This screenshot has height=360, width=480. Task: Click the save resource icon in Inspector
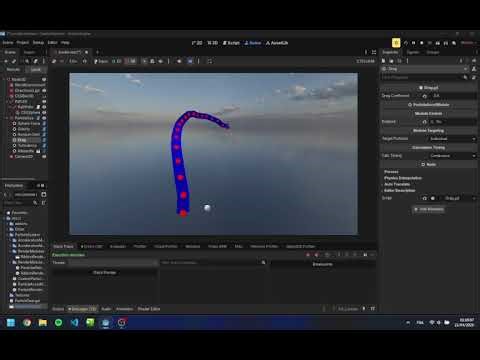(x=399, y=61)
